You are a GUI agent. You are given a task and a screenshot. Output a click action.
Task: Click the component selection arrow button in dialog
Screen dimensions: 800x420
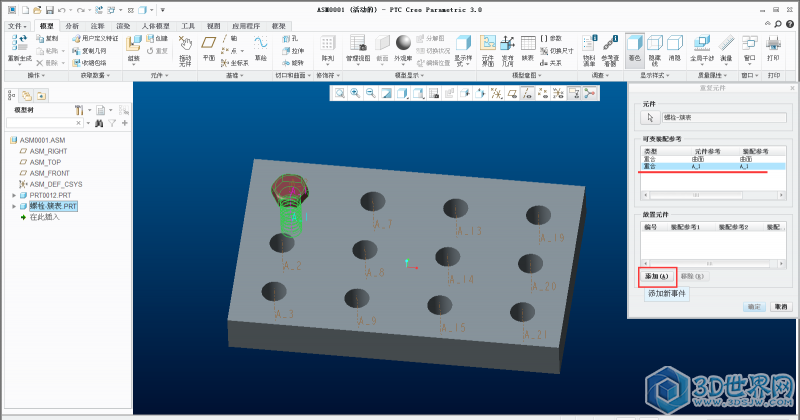pyautogui.click(x=650, y=117)
